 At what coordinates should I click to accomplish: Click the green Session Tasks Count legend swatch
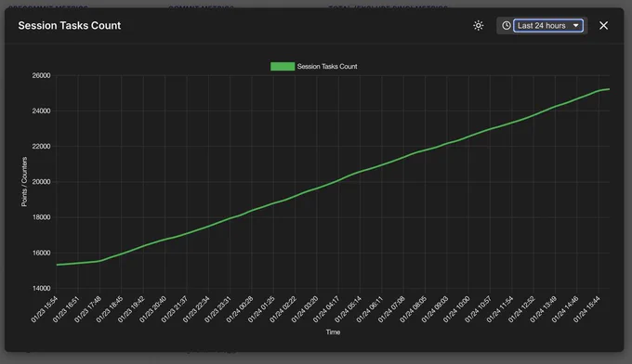pyautogui.click(x=283, y=67)
